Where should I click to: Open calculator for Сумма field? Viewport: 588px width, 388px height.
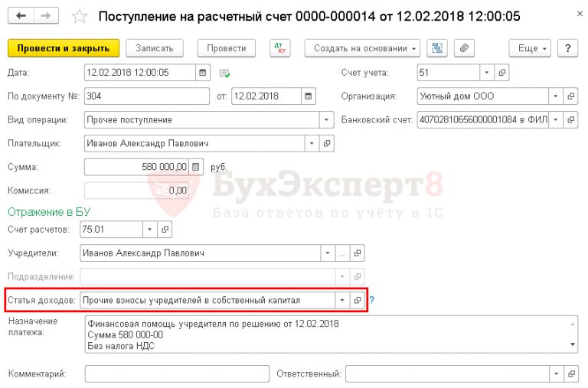pyautogui.click(x=196, y=167)
